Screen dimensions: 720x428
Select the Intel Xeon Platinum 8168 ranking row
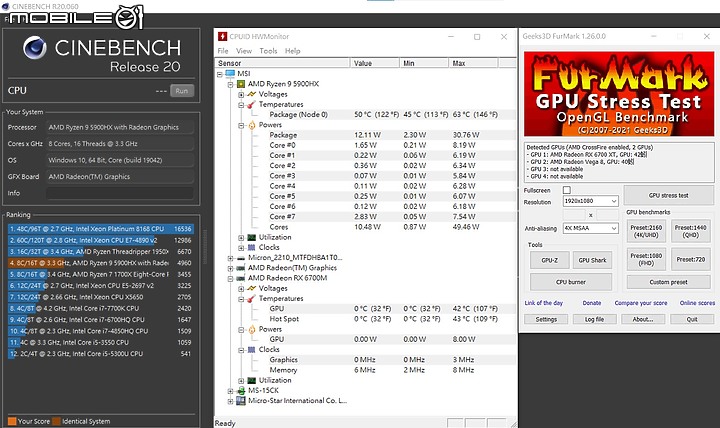[x=100, y=229]
